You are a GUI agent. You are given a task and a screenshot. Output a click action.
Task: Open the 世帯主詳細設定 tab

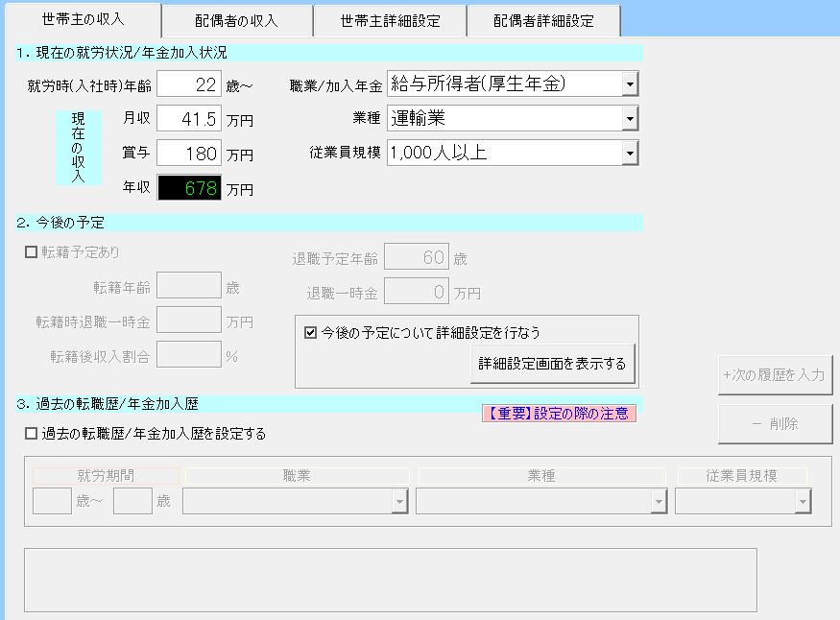click(x=390, y=20)
